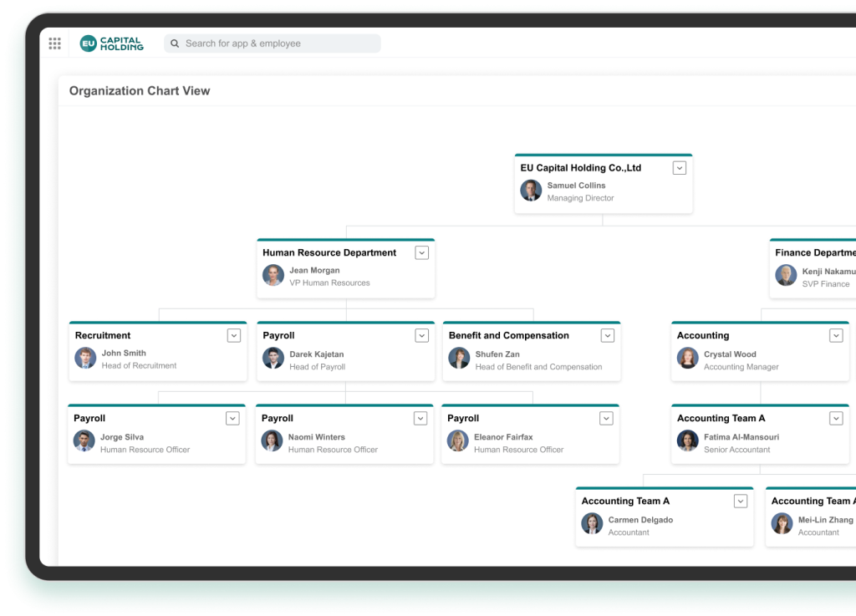Select the name Fatima Al-Mansouri
856x616 pixels.
[741, 437]
